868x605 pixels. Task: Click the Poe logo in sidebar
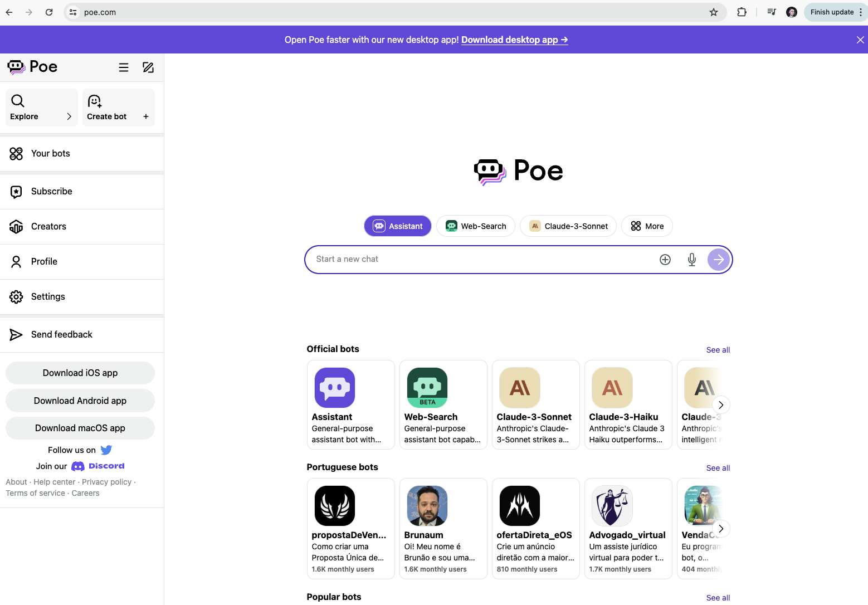point(32,67)
